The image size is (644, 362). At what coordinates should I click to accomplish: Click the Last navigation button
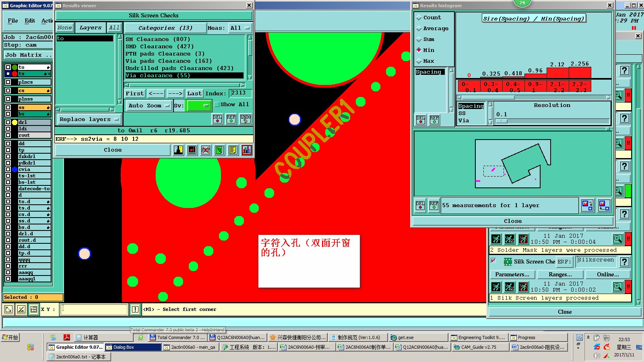click(194, 93)
